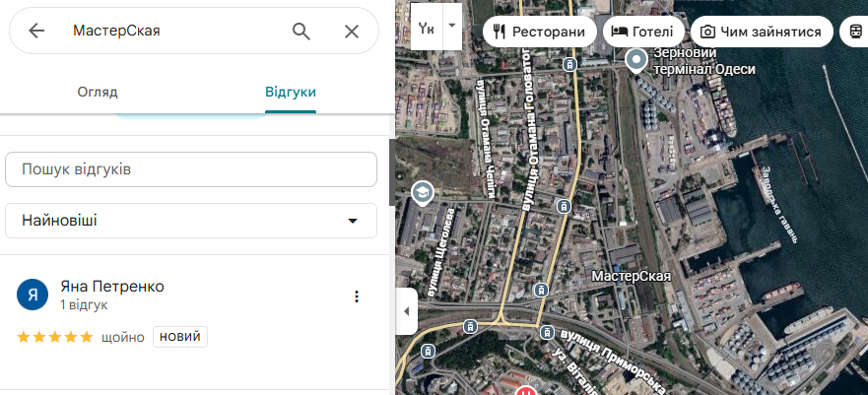Click the magnifier search icon

301,32
